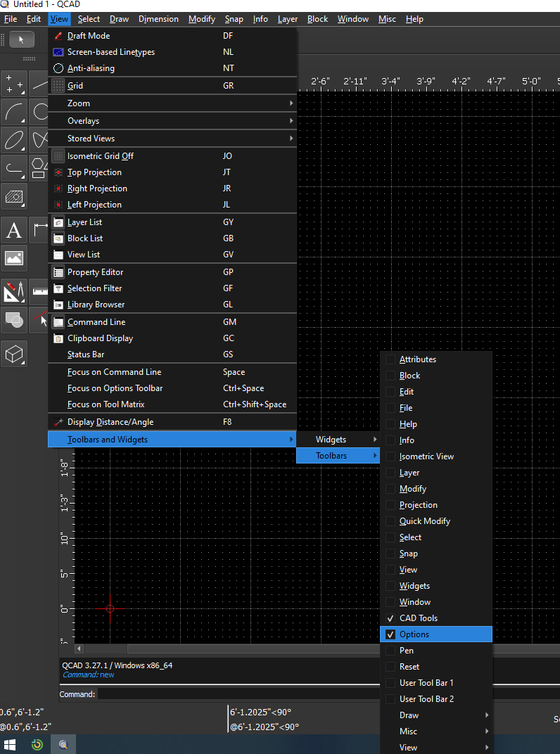
Task: Open the Arc drawing tools
Action: pos(14,111)
